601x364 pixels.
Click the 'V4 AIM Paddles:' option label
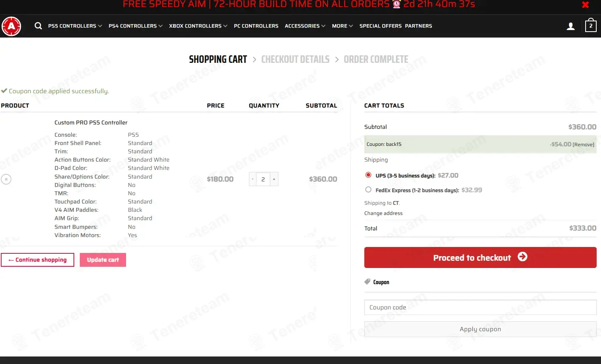[x=76, y=210]
